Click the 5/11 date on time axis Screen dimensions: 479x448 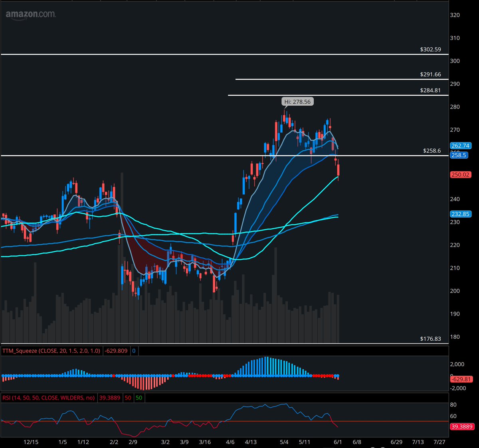(305, 442)
